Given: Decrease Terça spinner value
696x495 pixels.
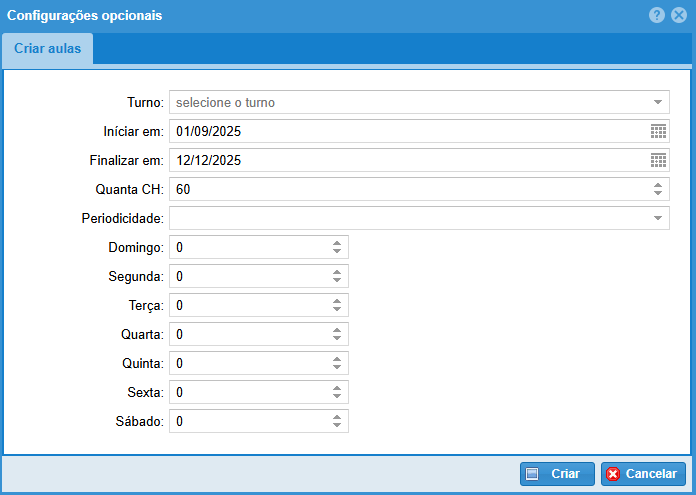Looking at the screenshot, I should (337, 310).
